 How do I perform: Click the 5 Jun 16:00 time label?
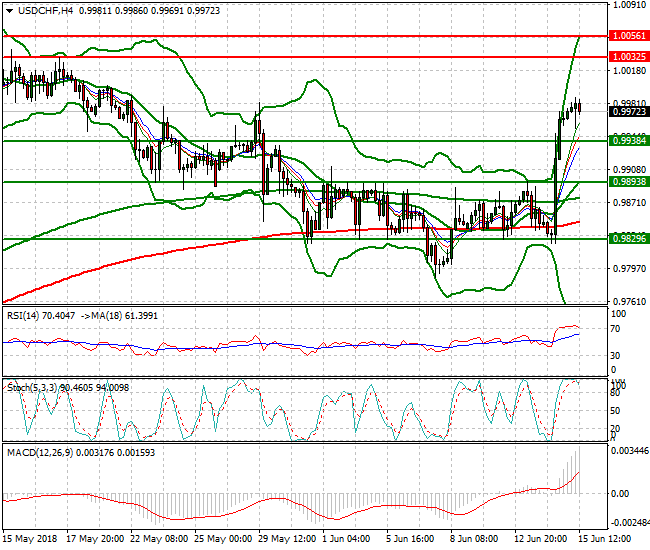pos(410,539)
